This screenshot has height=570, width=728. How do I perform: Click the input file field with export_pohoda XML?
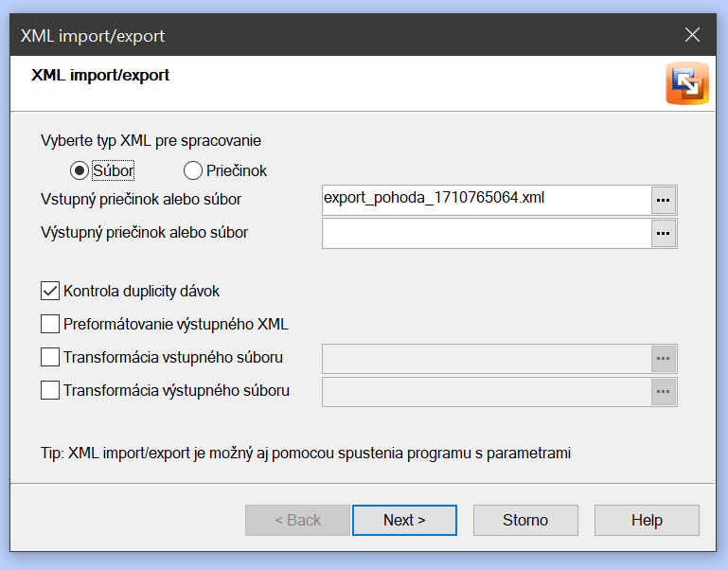tap(486, 200)
